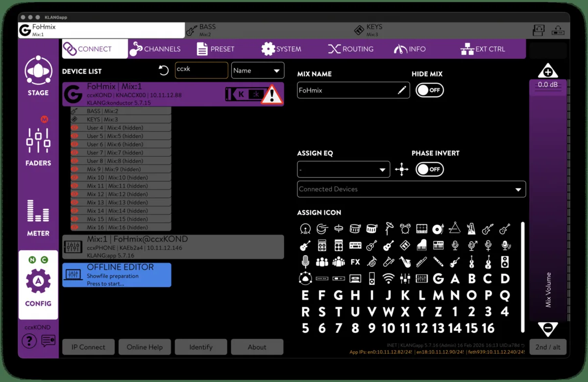Start the Offline Editor

tap(117, 275)
